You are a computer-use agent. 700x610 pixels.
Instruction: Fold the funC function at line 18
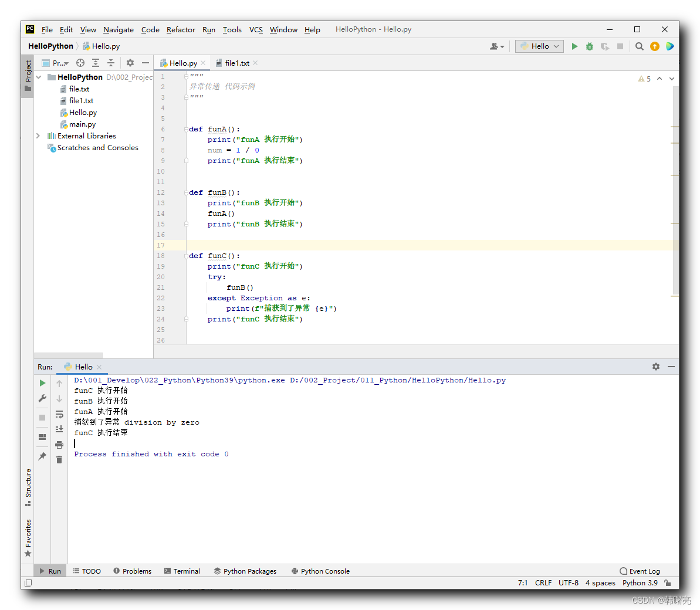pos(186,256)
